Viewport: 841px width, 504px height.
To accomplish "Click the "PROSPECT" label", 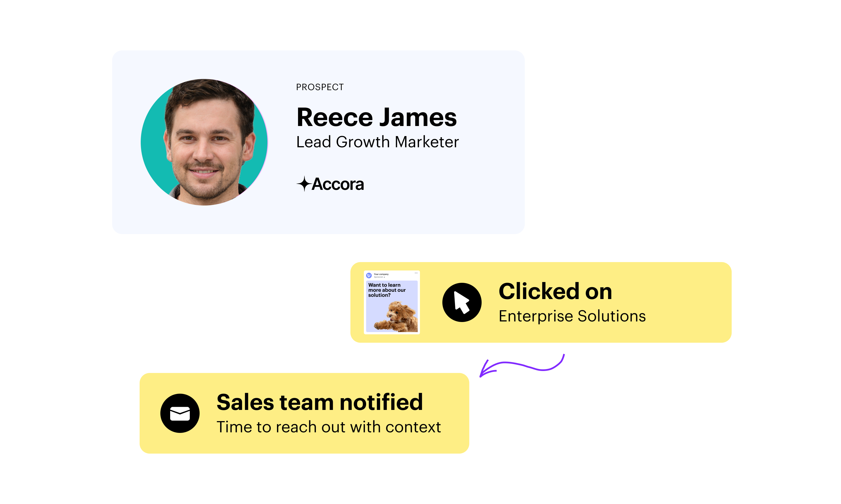I will [320, 87].
